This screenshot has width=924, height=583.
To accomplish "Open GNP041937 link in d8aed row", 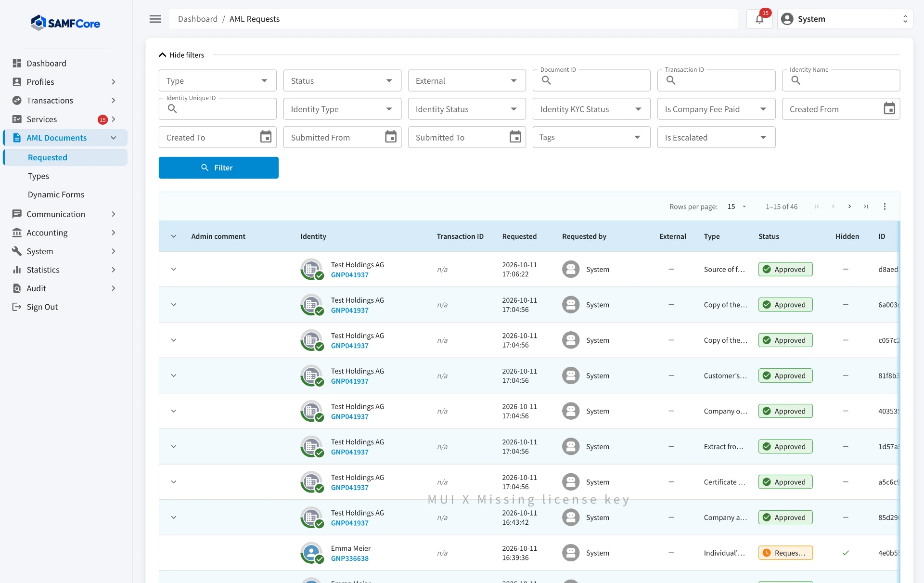I will click(350, 275).
